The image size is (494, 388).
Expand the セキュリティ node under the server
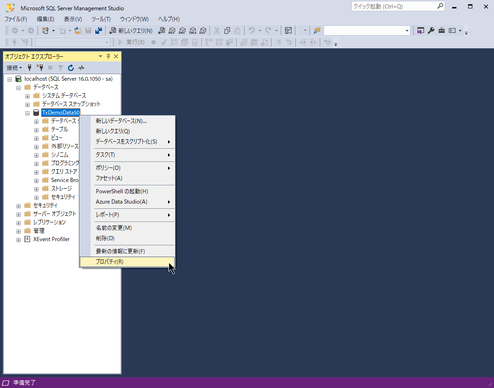[19, 206]
